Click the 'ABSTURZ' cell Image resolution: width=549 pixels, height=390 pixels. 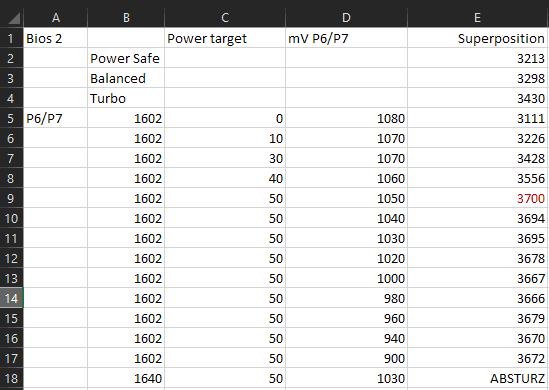[x=478, y=378]
